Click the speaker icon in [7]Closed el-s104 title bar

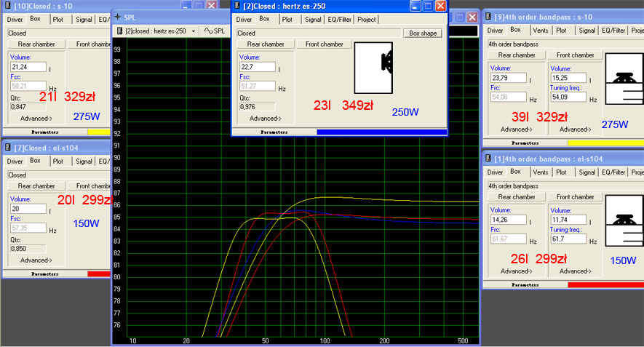[7, 148]
